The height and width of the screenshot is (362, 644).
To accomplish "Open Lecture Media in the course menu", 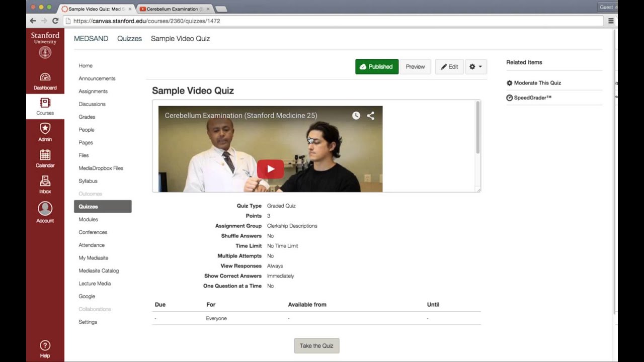I will [95, 284].
